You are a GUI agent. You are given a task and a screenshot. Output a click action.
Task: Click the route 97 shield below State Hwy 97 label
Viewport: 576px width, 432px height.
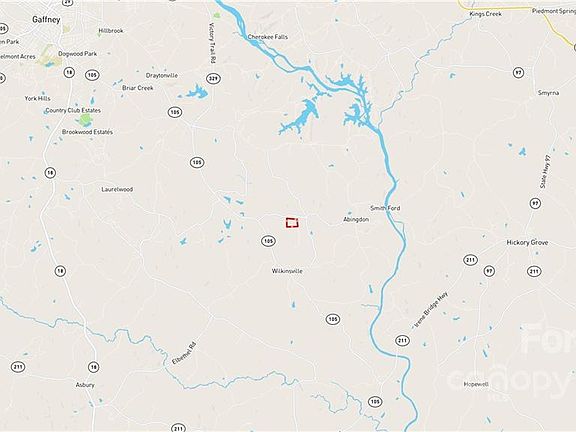pos(535,203)
